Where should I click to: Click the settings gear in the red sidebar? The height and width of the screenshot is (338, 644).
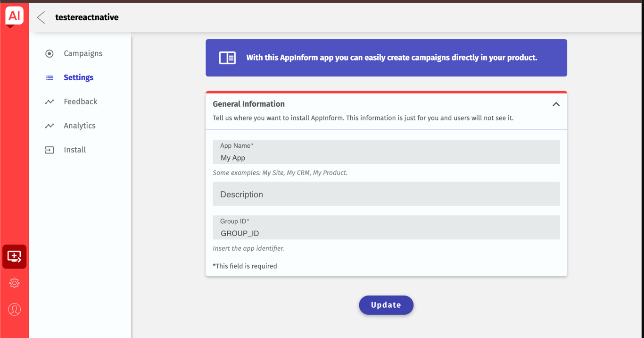[14, 283]
